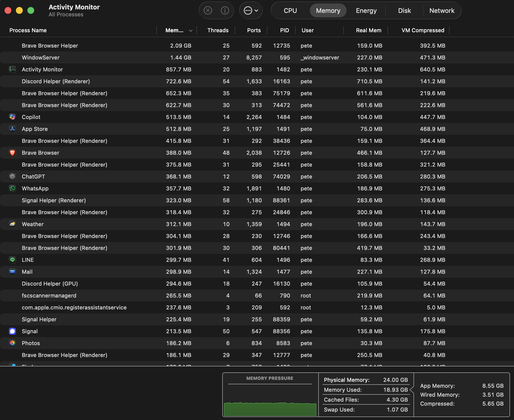Click the Cached Files 4.30 GB entry
Screen dimensions: 514x420
pyautogui.click(x=366, y=400)
